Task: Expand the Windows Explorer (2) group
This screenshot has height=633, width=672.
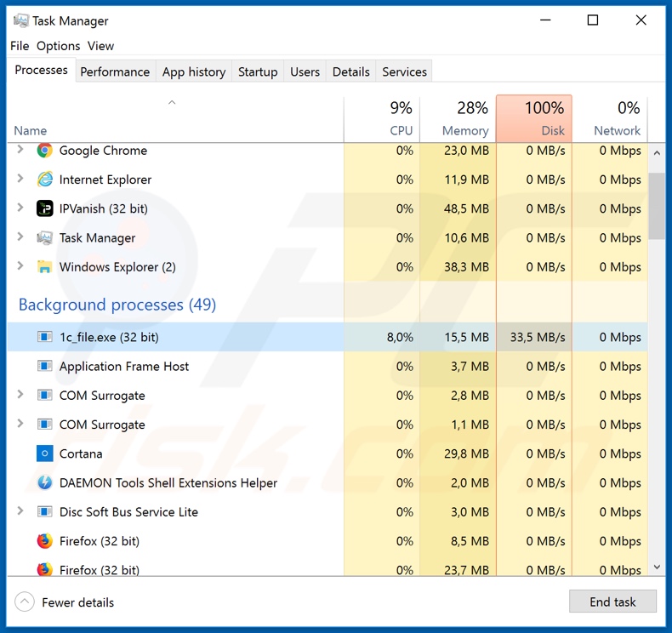Action: click(20, 266)
